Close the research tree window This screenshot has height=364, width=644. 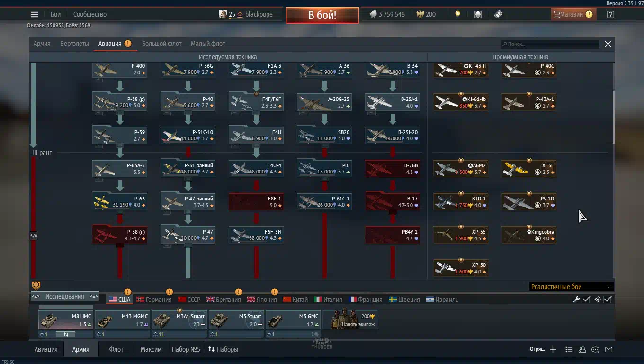click(608, 44)
